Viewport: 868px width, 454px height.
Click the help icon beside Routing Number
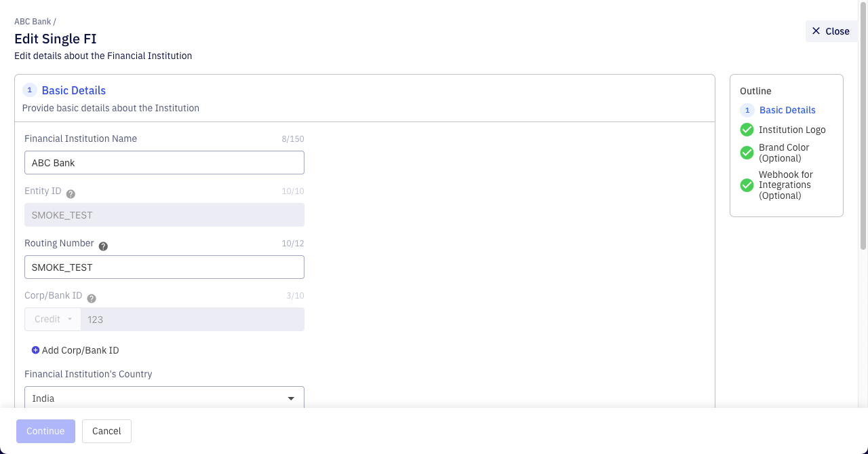click(x=103, y=246)
